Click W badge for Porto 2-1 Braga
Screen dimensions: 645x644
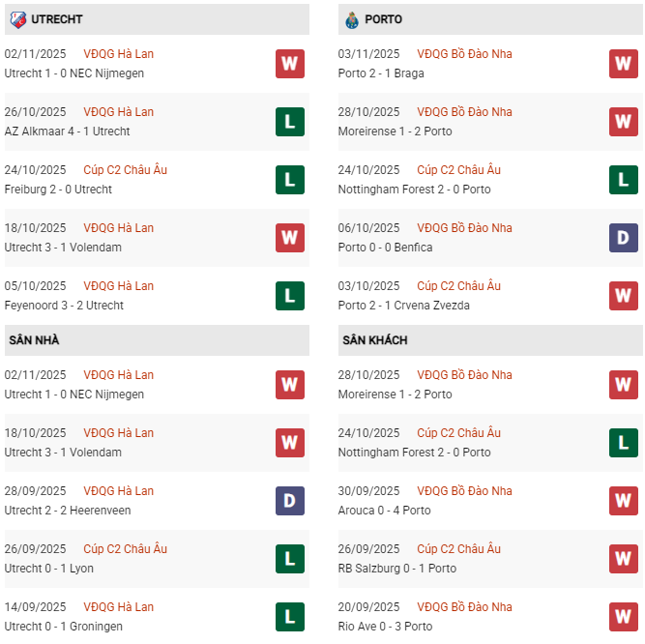623,64
